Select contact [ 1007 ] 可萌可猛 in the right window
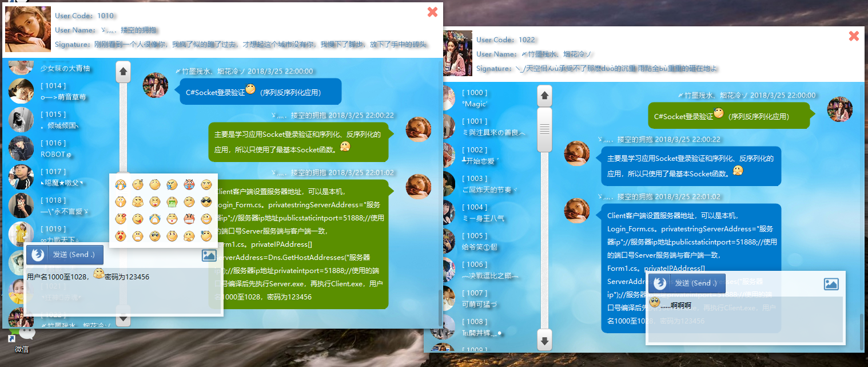 click(x=489, y=299)
